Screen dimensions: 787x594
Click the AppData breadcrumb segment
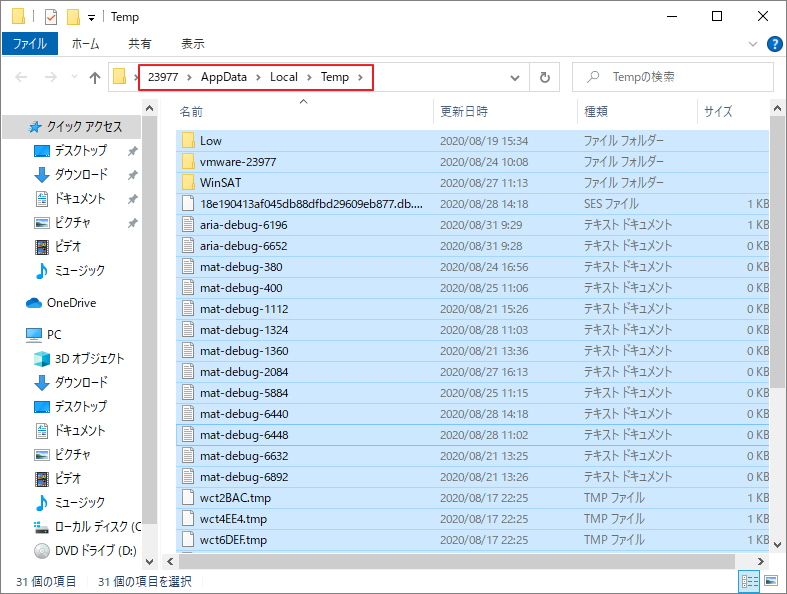pos(224,77)
